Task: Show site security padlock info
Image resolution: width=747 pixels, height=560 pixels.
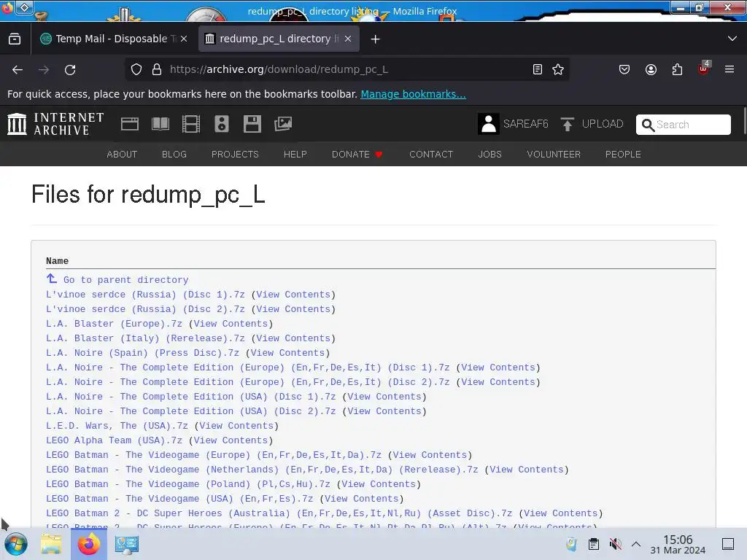Action: [157, 69]
